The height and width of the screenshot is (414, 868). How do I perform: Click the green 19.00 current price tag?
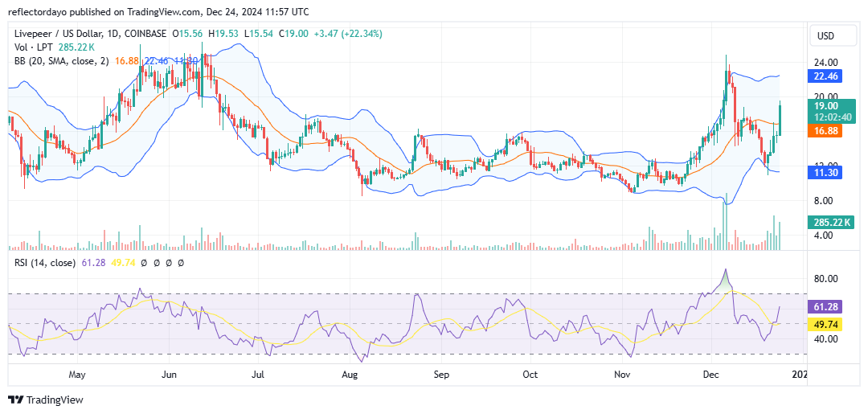825,105
